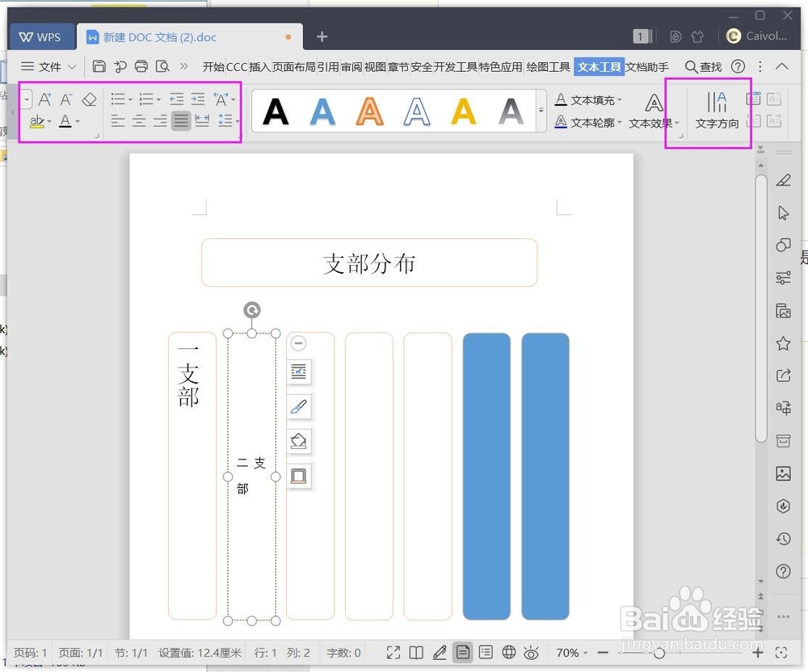
Task: Select the Increase Font Size tool
Action: [44, 98]
